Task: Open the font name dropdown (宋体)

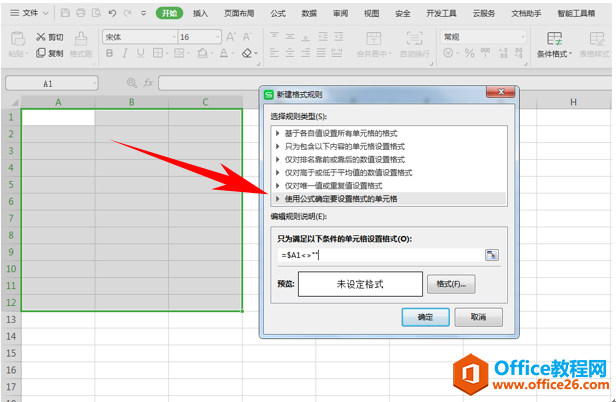Action: (136, 36)
